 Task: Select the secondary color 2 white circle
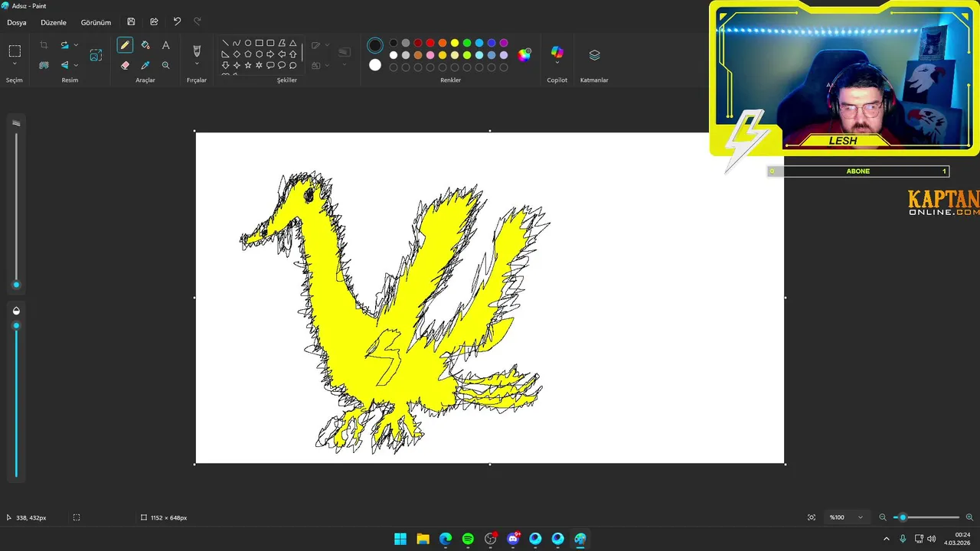click(x=375, y=65)
